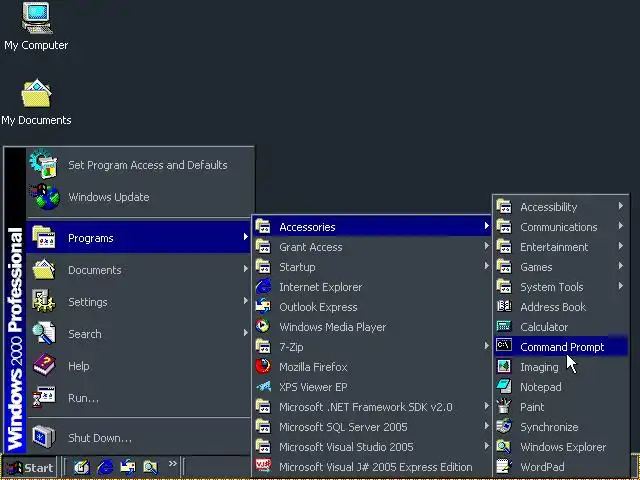Click the XPS Viewer EP icon
640x480 pixels.
click(263, 387)
